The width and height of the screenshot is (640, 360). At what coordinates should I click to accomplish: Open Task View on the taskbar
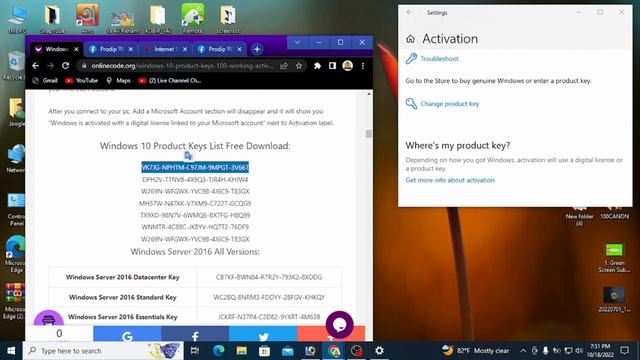pos(195,351)
